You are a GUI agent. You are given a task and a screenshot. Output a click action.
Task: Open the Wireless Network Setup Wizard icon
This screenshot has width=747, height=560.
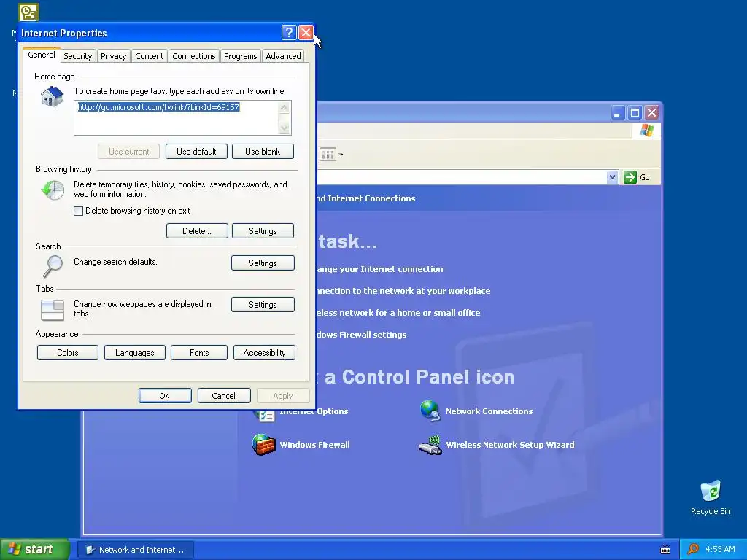click(x=430, y=446)
